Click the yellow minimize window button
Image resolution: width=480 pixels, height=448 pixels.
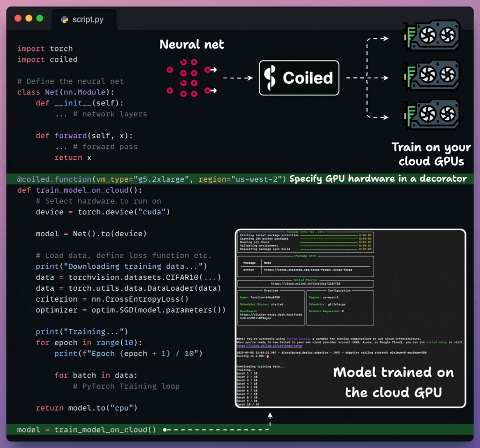click(x=29, y=18)
